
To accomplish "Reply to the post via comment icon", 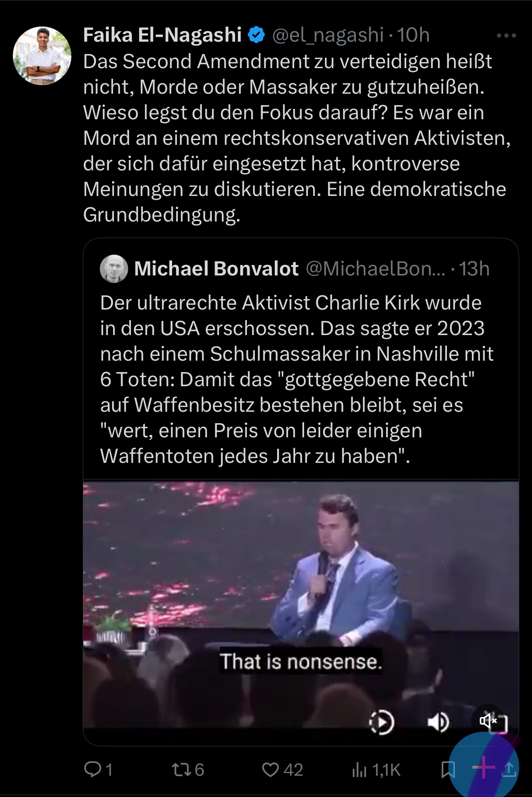I will pos(98,770).
